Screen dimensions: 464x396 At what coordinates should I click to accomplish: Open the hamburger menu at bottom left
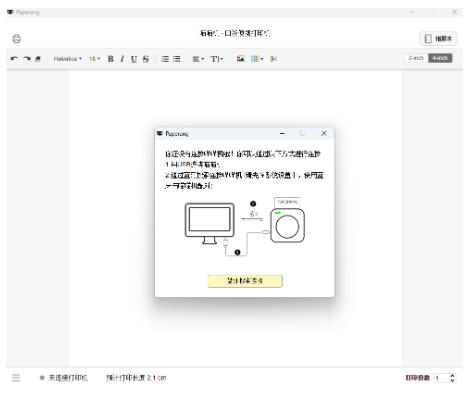pos(16,378)
